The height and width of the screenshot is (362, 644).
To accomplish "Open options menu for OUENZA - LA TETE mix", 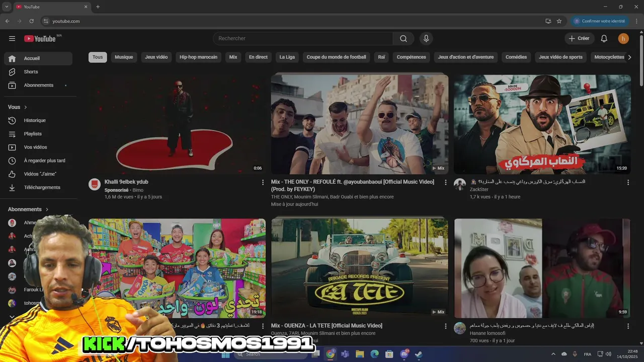I will pos(445,326).
